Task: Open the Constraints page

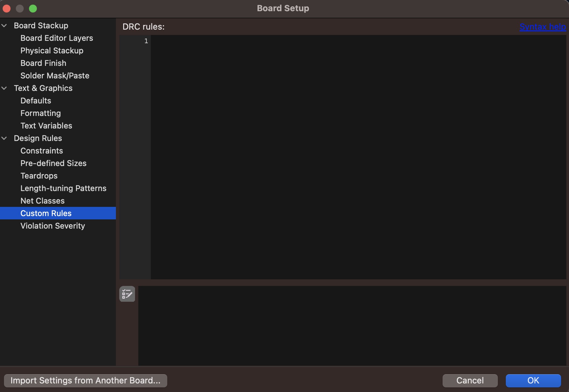Action: (x=41, y=151)
